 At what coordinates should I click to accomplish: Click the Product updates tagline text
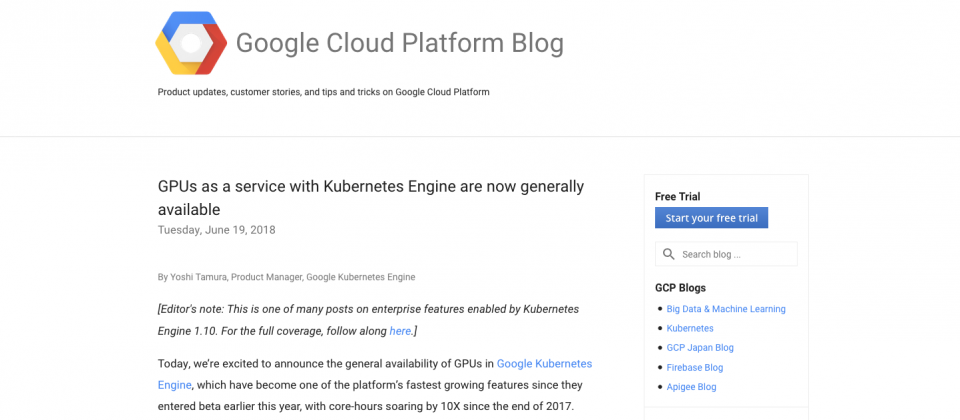pos(323,92)
